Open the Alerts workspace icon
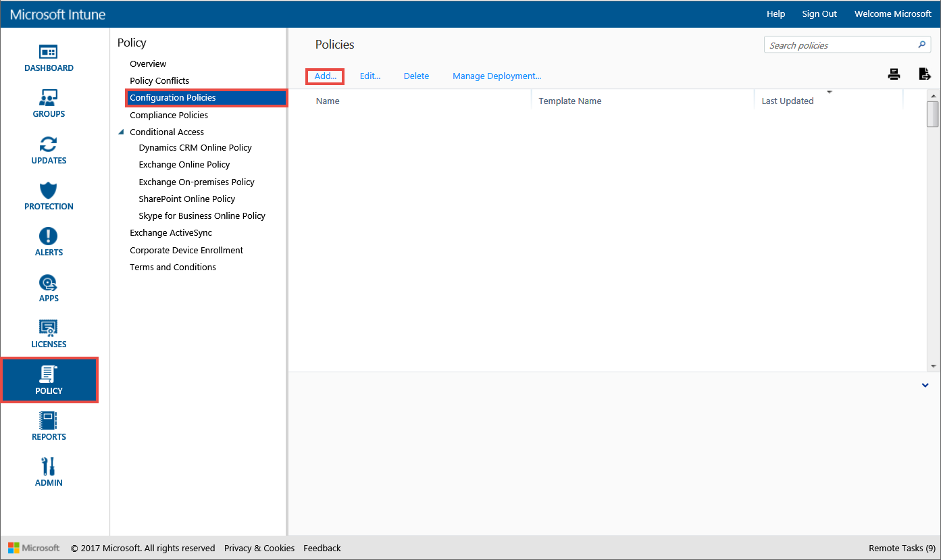941x560 pixels. [x=49, y=236]
